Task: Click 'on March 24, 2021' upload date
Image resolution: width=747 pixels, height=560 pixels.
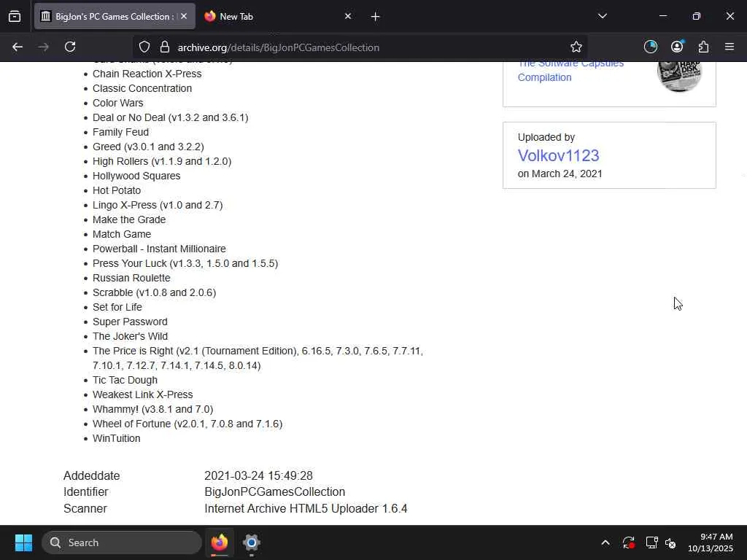Action: pyautogui.click(x=560, y=174)
